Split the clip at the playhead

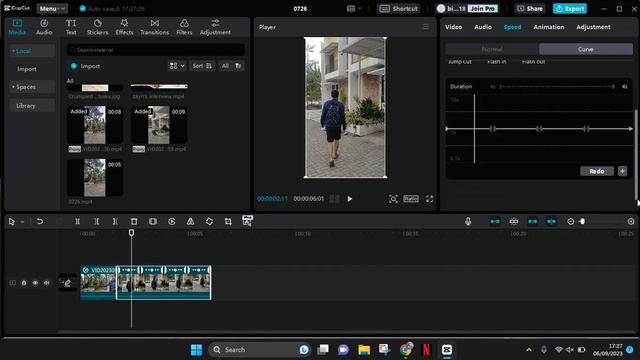point(77,221)
